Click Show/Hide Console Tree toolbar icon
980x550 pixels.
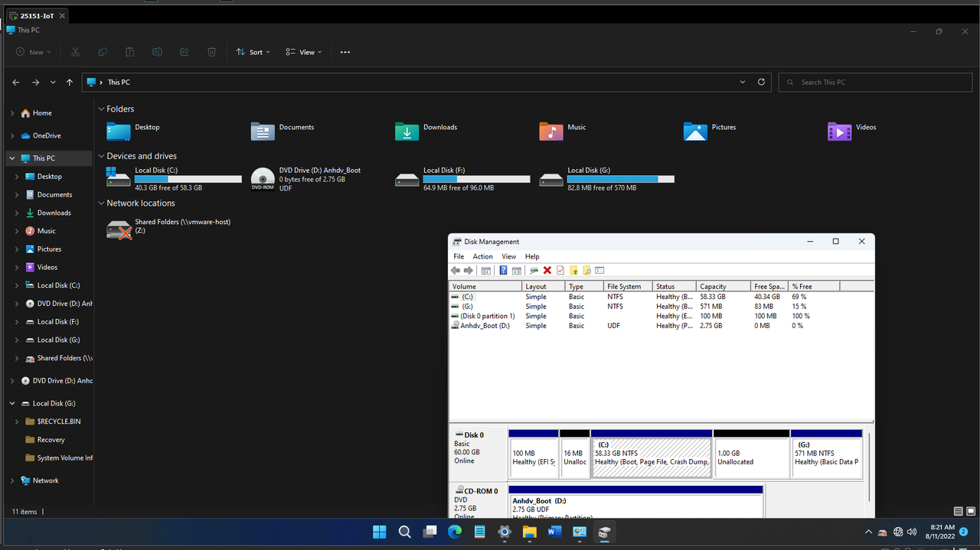[x=485, y=270]
